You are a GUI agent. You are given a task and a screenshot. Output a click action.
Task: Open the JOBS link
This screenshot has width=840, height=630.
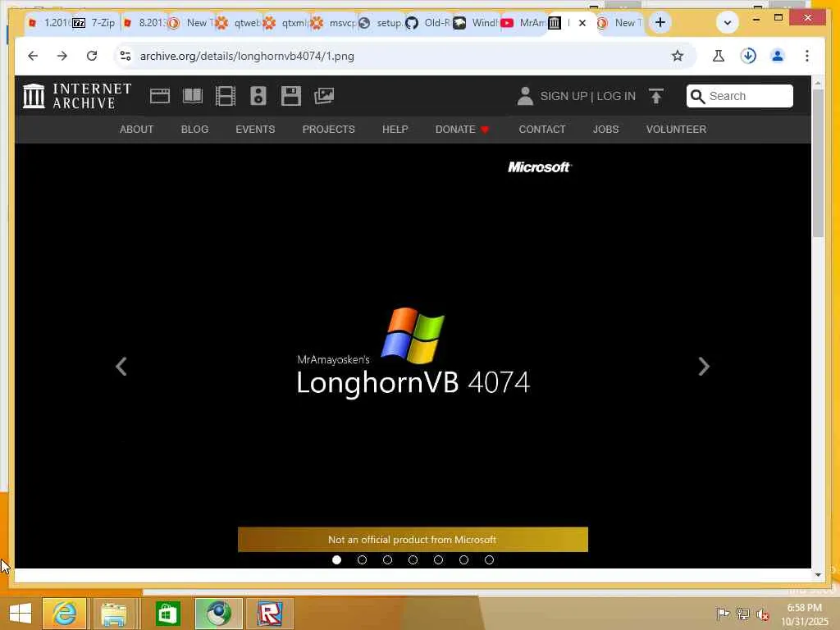[x=605, y=129]
